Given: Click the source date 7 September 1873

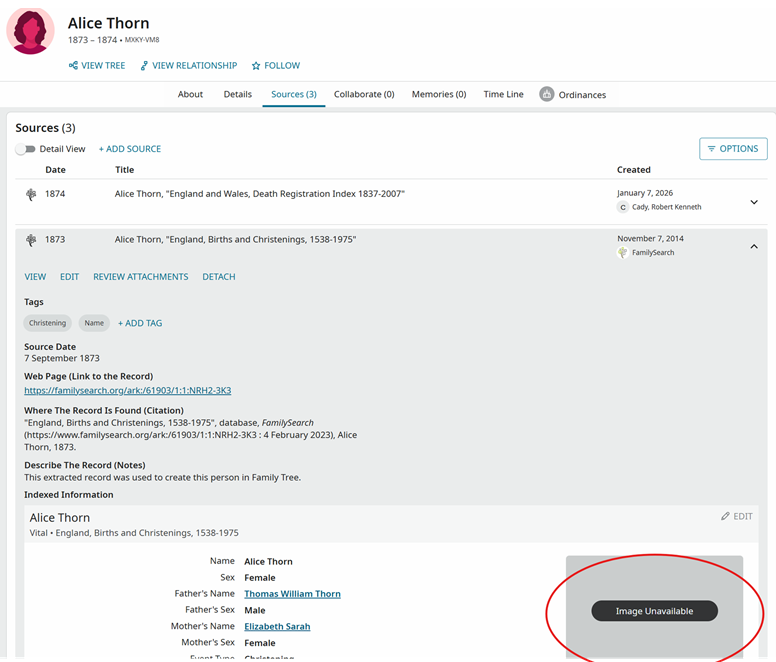Looking at the screenshot, I should (62, 358).
